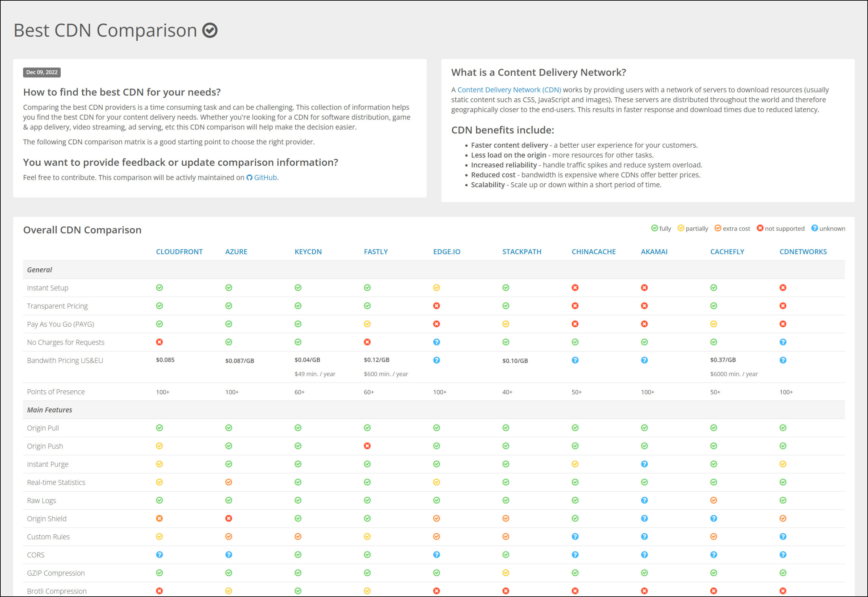
Task: Click the '$6000 min. / year' note
Action: [734, 374]
